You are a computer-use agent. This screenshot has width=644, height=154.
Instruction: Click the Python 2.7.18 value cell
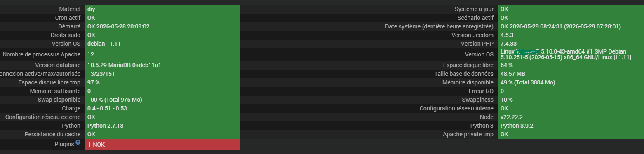pos(162,126)
